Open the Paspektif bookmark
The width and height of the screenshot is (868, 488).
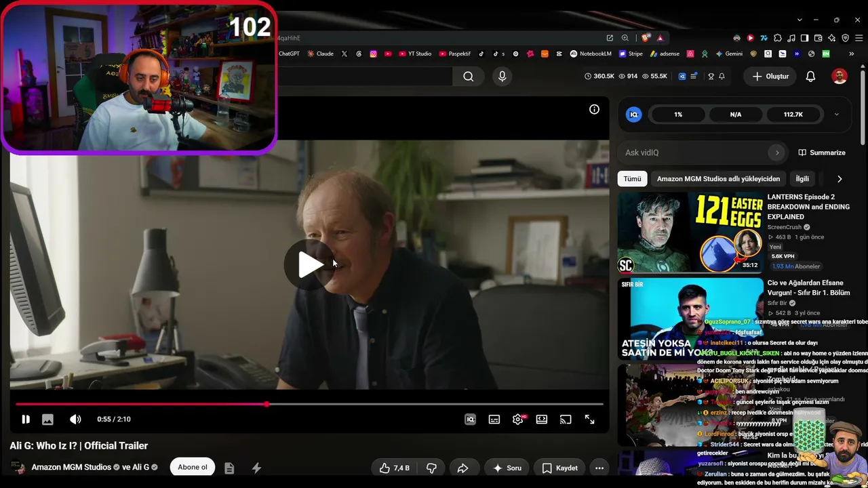[x=455, y=54]
